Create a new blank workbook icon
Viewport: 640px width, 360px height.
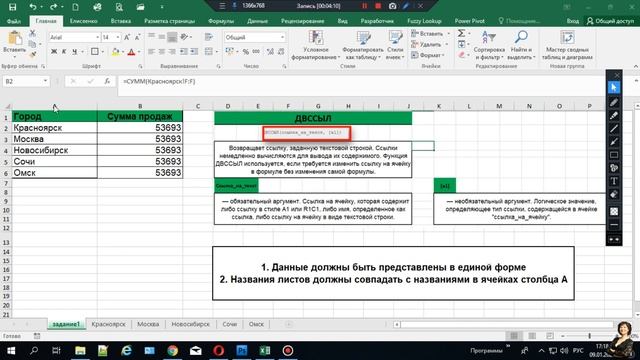click(76, 7)
